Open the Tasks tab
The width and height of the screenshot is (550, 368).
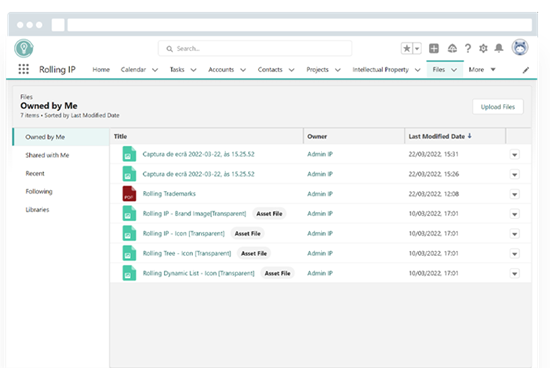[x=177, y=69]
